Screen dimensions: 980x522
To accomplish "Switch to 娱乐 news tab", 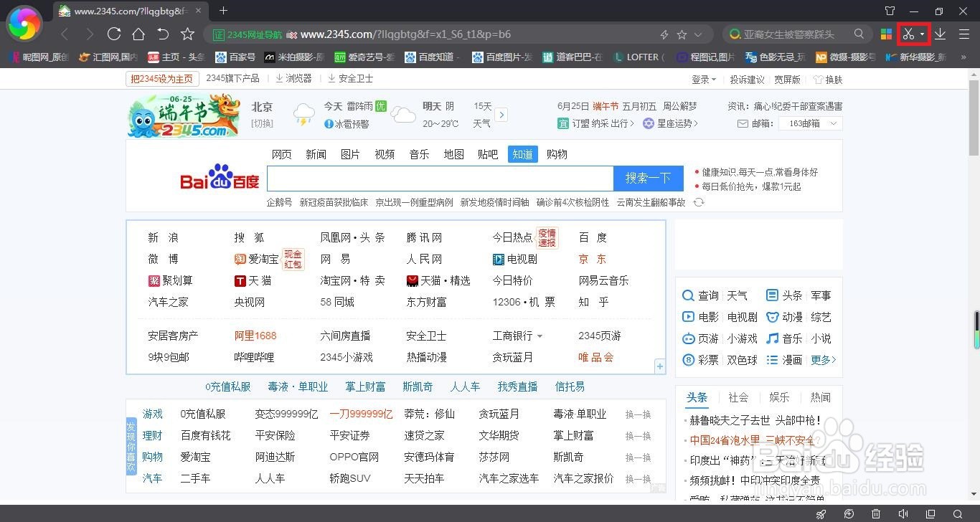I will point(779,397).
